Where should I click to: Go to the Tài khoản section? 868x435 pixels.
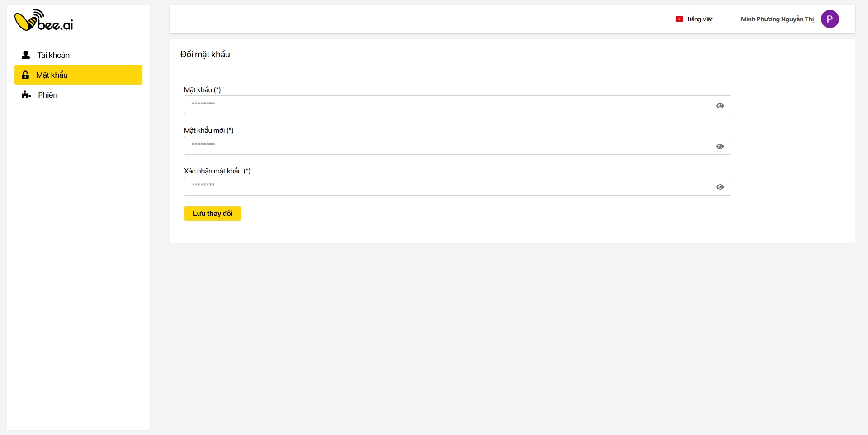pyautogui.click(x=53, y=55)
